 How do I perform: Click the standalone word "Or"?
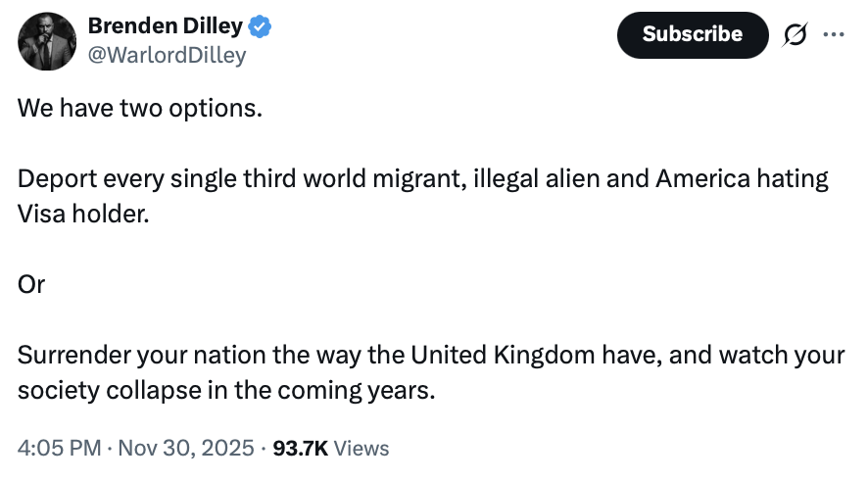click(30, 284)
